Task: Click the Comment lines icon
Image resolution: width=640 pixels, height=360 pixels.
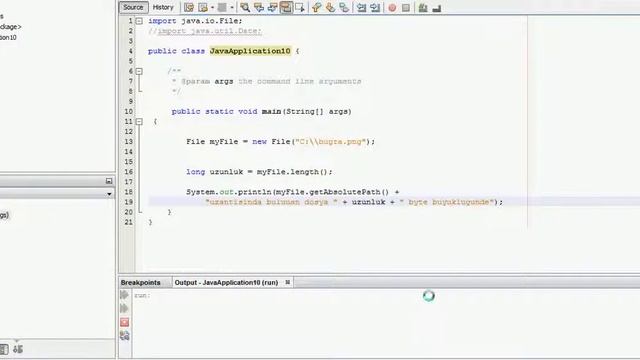Action: (x=423, y=7)
